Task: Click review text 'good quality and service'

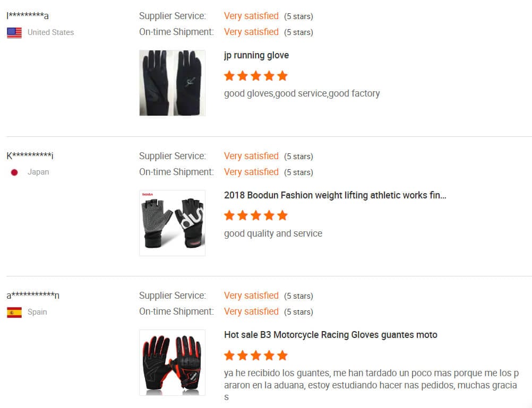Action: tap(273, 233)
